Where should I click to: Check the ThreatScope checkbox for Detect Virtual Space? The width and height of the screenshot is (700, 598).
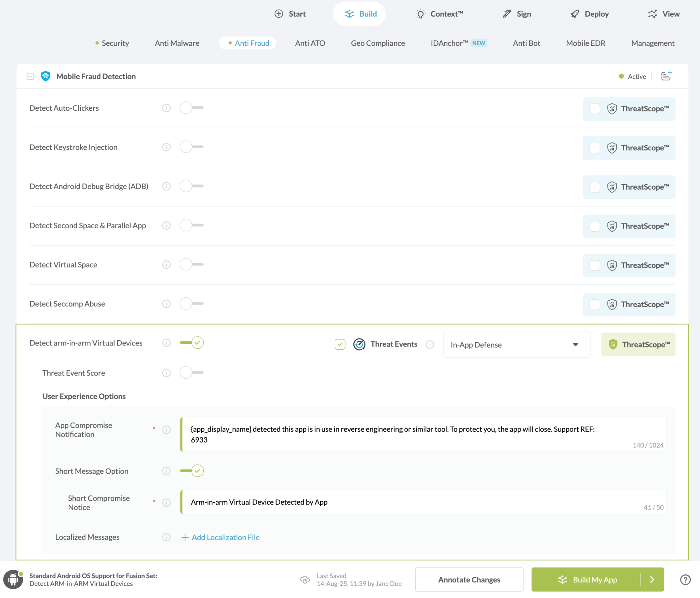[x=594, y=265]
